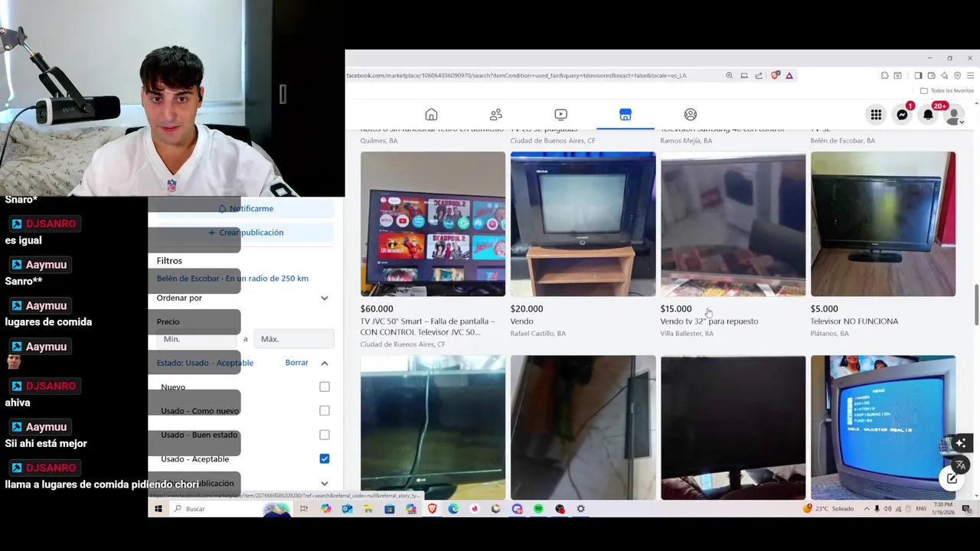Select the Marketplace tab icon
The height and width of the screenshot is (551, 980).
click(626, 115)
